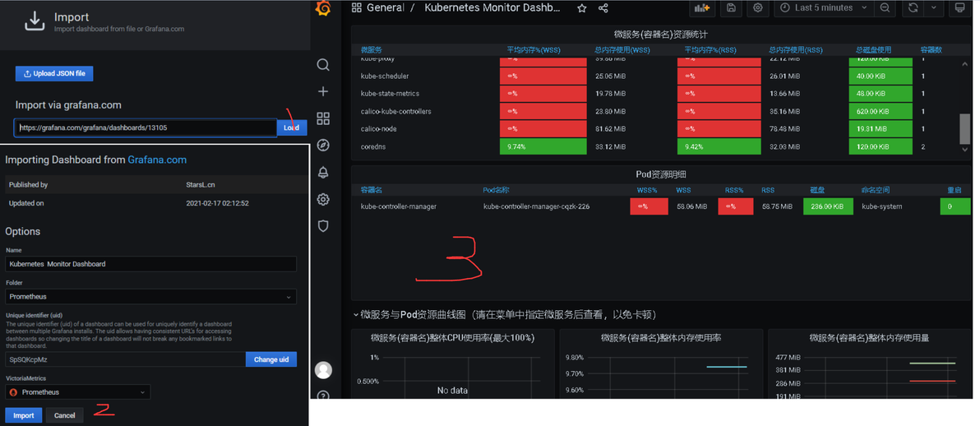Open dashboard settings gear in top toolbar
The width and height of the screenshot is (980, 426).
pos(757,7)
